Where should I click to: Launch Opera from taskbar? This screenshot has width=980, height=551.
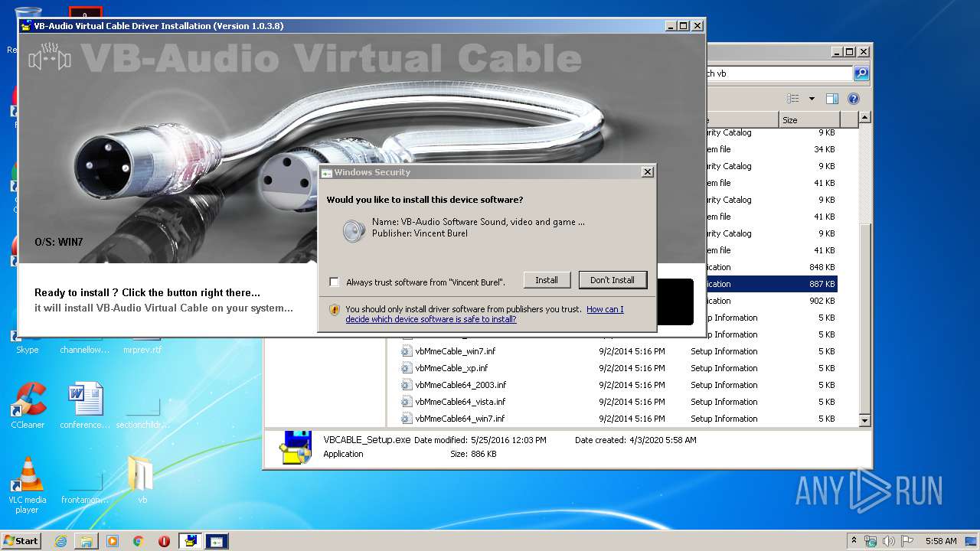click(x=164, y=541)
